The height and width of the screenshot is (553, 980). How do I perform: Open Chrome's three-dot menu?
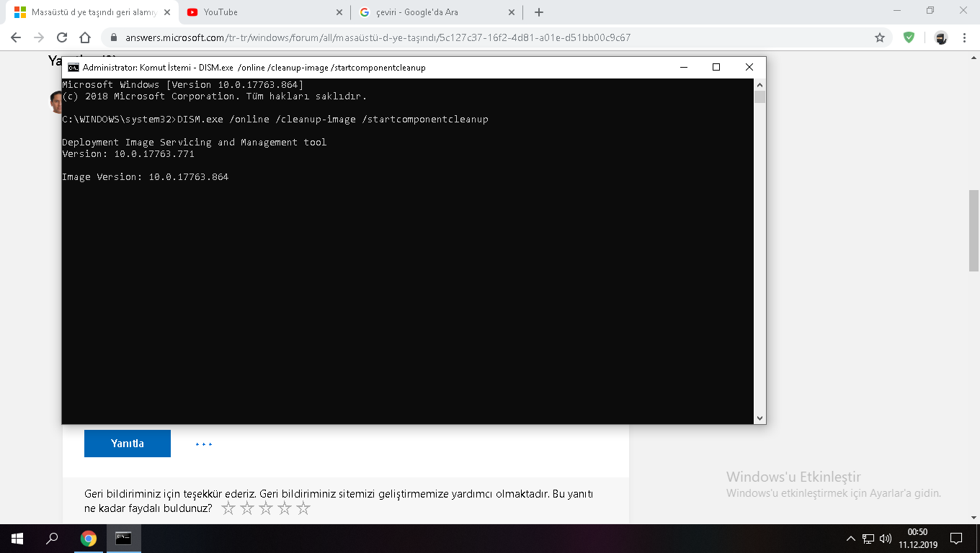964,37
